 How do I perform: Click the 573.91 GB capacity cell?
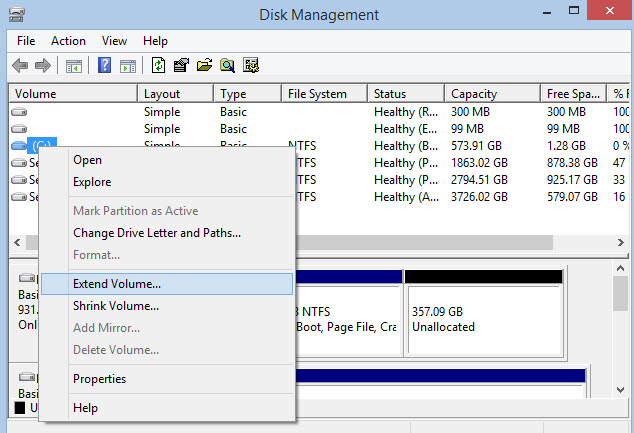pos(476,146)
